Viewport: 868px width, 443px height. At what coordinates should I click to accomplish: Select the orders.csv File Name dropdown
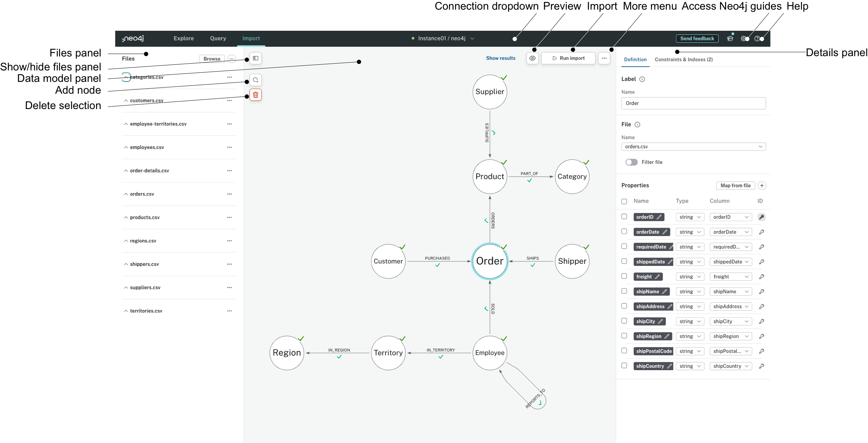(693, 146)
